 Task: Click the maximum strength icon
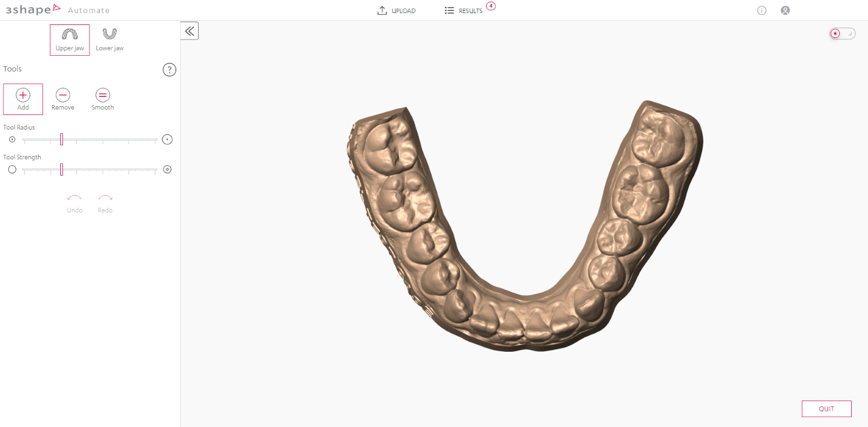pyautogui.click(x=167, y=170)
